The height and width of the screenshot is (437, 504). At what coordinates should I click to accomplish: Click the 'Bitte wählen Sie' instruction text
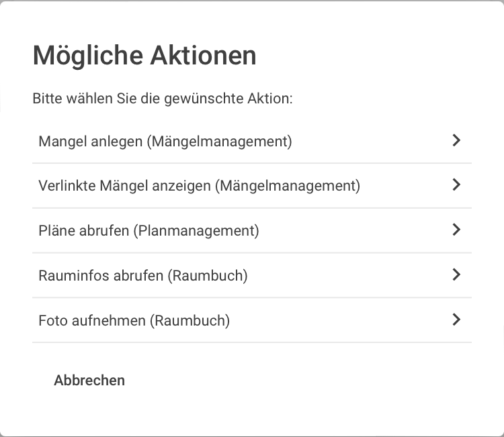(x=163, y=99)
